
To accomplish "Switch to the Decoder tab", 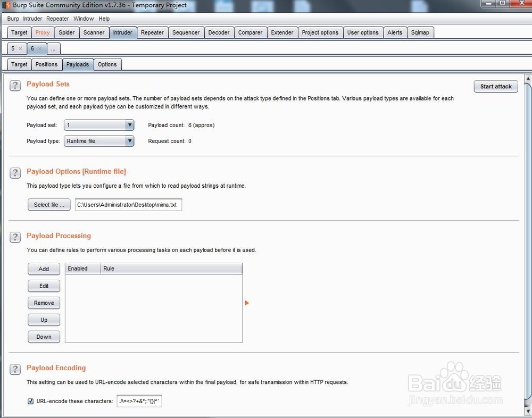I will pyautogui.click(x=219, y=32).
